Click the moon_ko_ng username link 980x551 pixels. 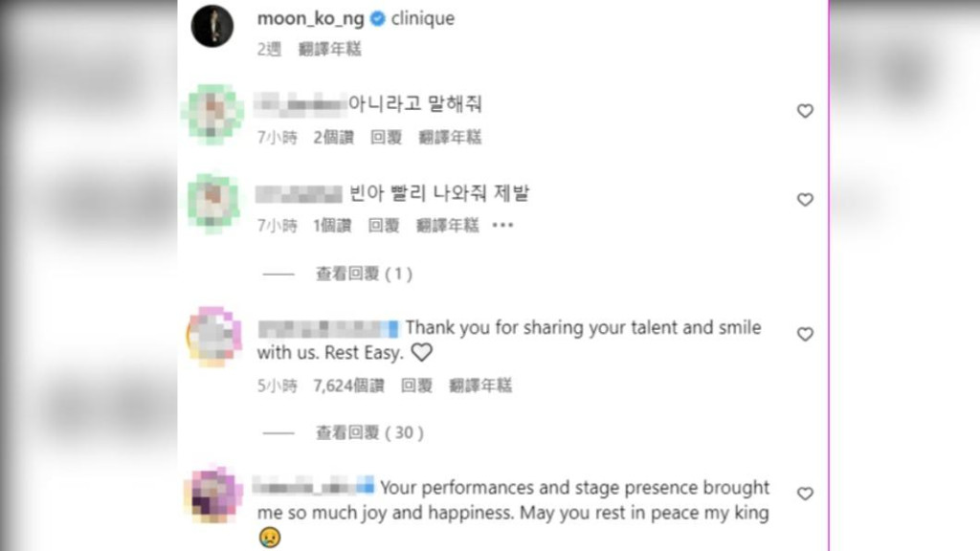coord(310,18)
